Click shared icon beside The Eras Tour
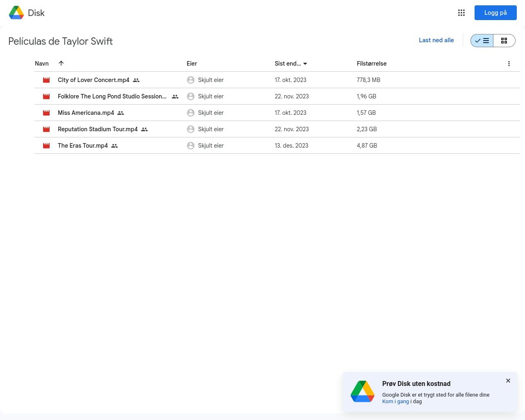 (x=114, y=146)
